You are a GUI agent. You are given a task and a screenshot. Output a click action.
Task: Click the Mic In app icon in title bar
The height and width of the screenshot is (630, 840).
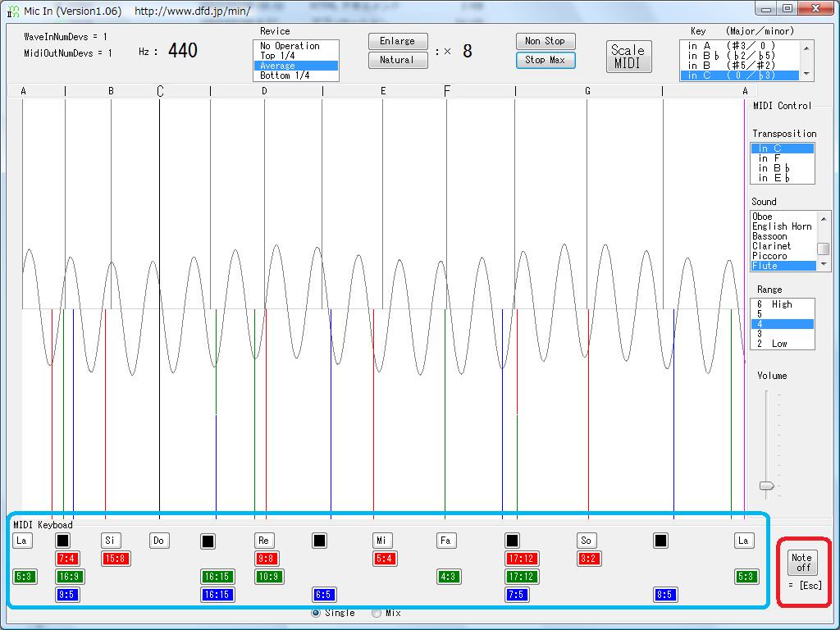coord(13,11)
